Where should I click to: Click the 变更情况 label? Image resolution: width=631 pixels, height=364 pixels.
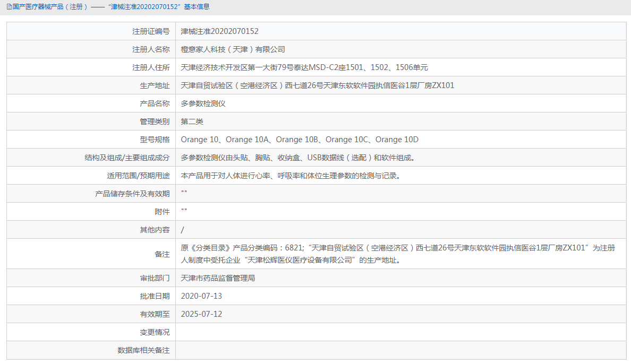coord(155,332)
